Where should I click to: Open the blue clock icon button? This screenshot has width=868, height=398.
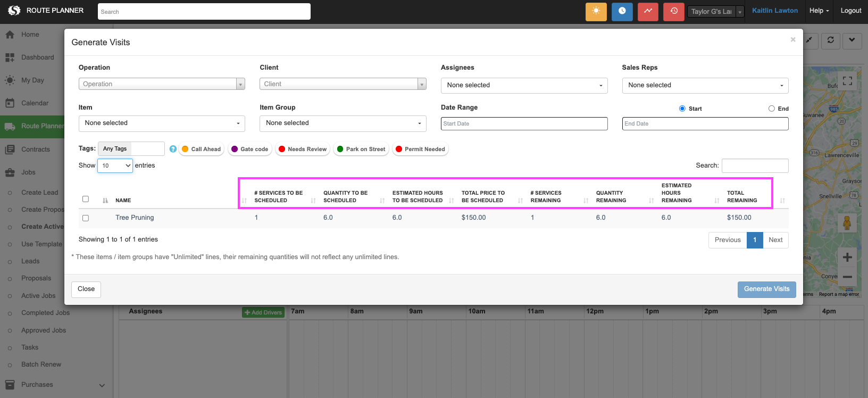coord(622,11)
